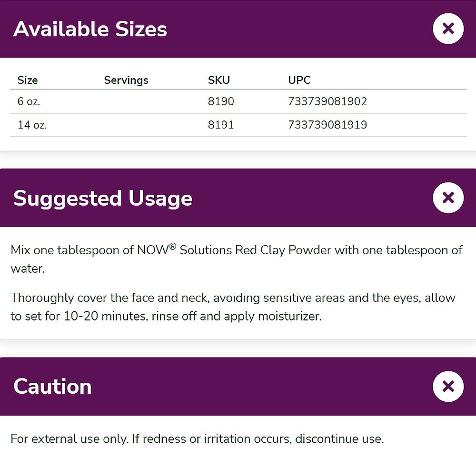Collapse the Suggested Usage heading
Viewport: 476px width, 458px height.
click(103, 198)
